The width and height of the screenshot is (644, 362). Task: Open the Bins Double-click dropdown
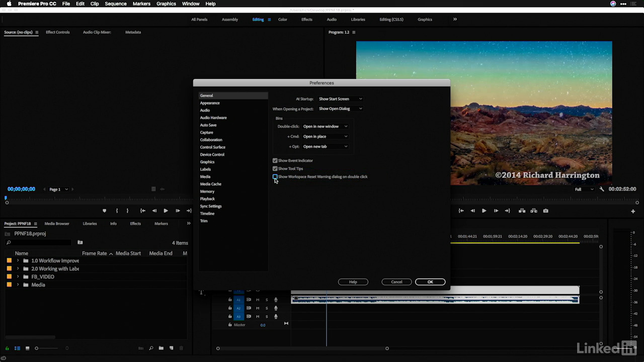tap(325, 126)
